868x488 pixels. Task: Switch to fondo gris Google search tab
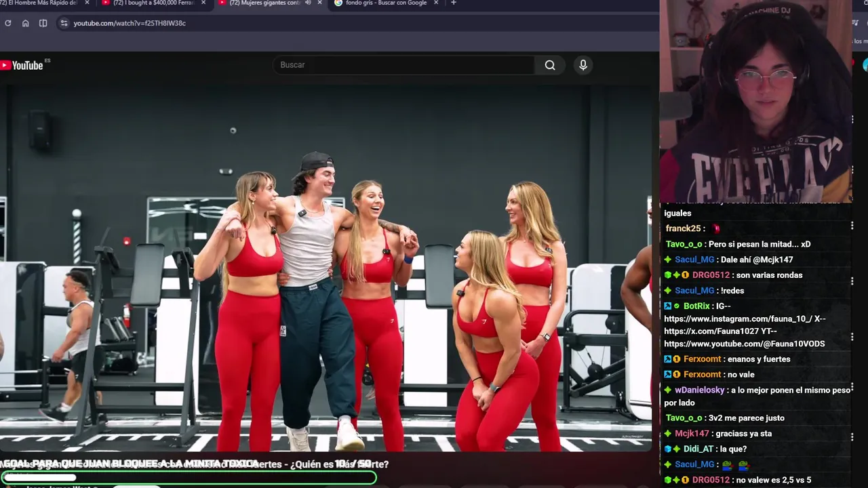(x=385, y=3)
